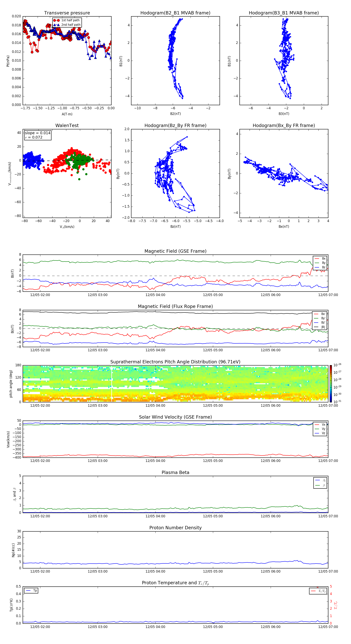Click '12/05 02:00' tick under Plasma Beta plot

click(x=40, y=516)
